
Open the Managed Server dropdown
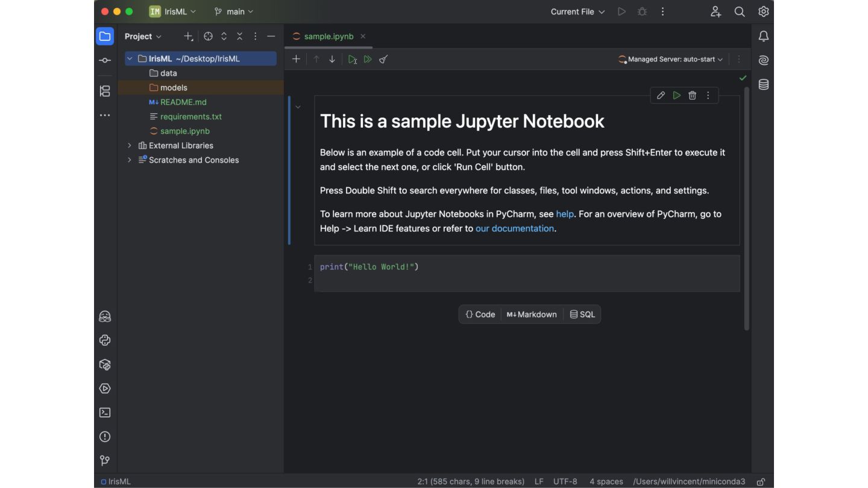coord(671,59)
